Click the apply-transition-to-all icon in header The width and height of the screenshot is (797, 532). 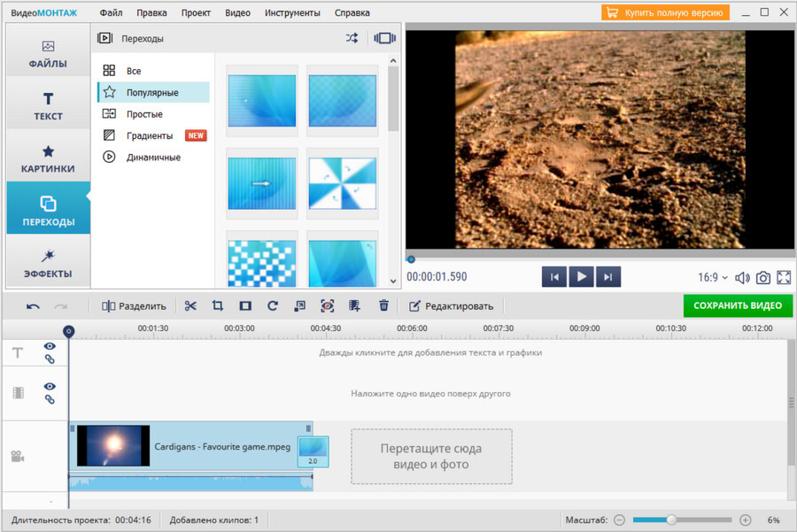(x=385, y=38)
